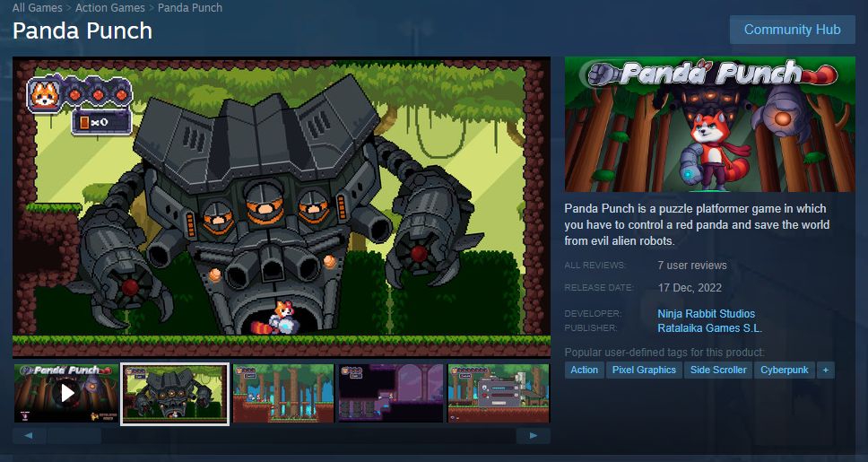Open the Action Games breadcrumb link

click(x=109, y=8)
